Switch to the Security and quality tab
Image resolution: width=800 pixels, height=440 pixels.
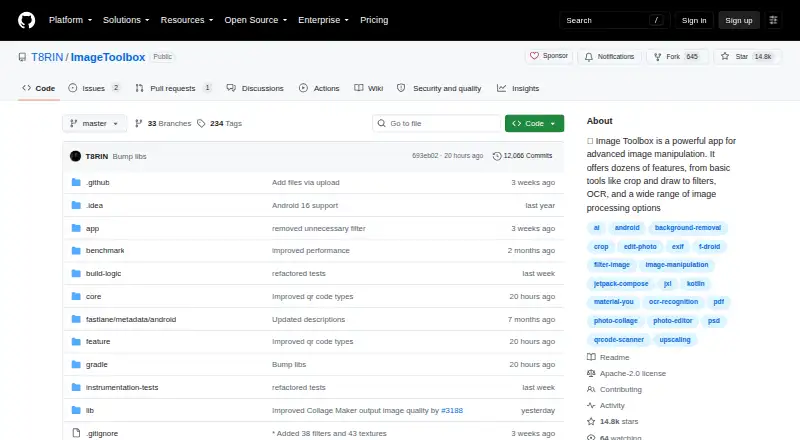click(x=439, y=88)
